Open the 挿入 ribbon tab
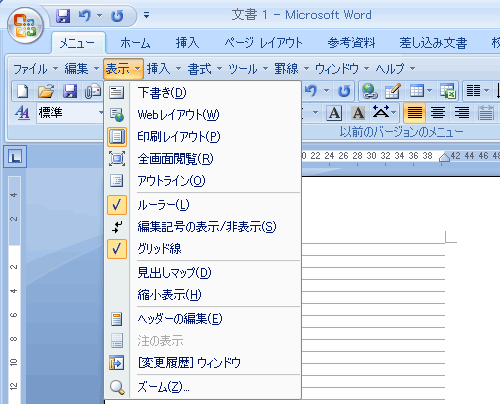This screenshot has width=500, height=404. pyautogui.click(x=187, y=43)
